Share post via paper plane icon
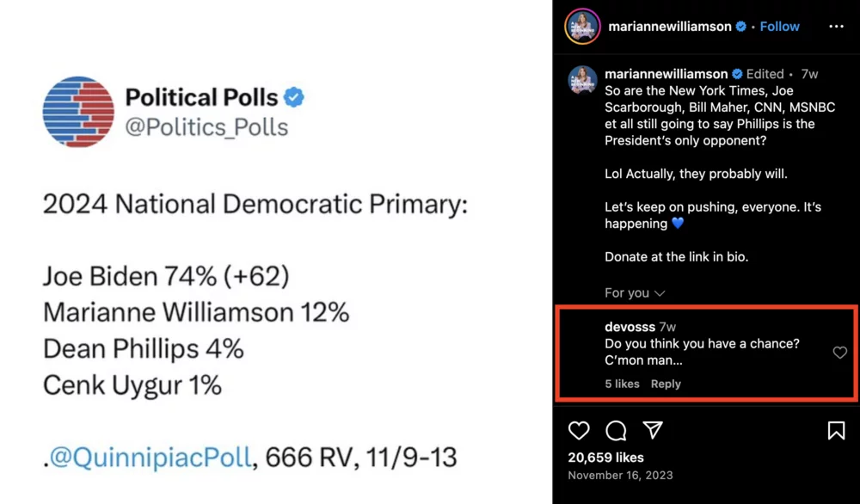The height and width of the screenshot is (504, 860). 653,430
